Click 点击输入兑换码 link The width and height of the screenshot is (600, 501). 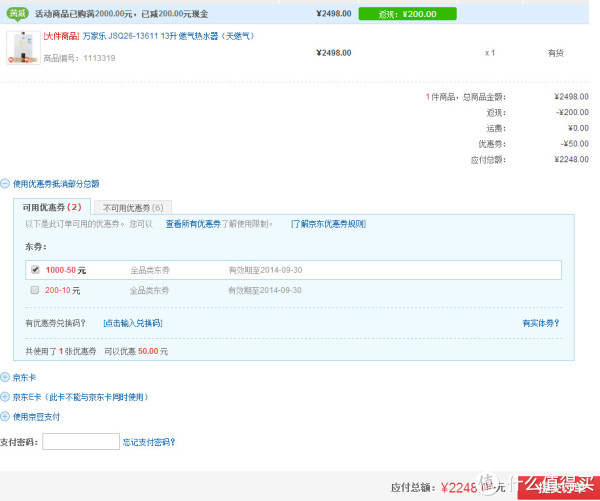133,323
